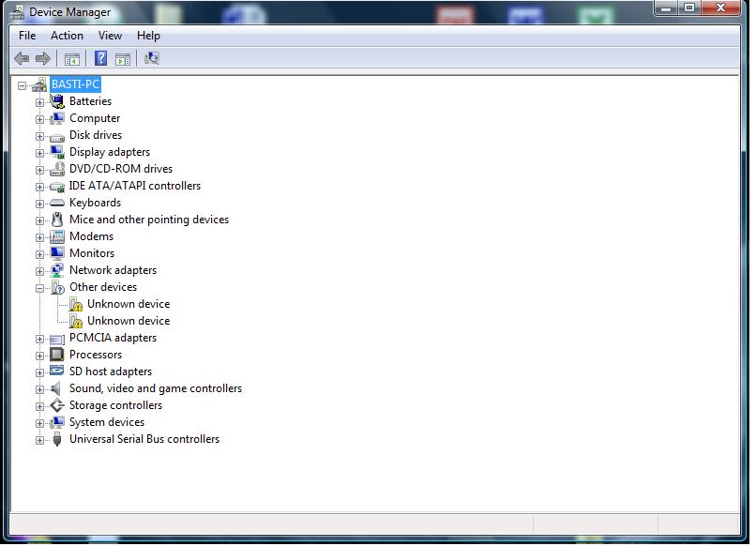This screenshot has height=546, width=756.
Task: Open Help via blue question-mark toolbar icon
Action: tap(100, 58)
